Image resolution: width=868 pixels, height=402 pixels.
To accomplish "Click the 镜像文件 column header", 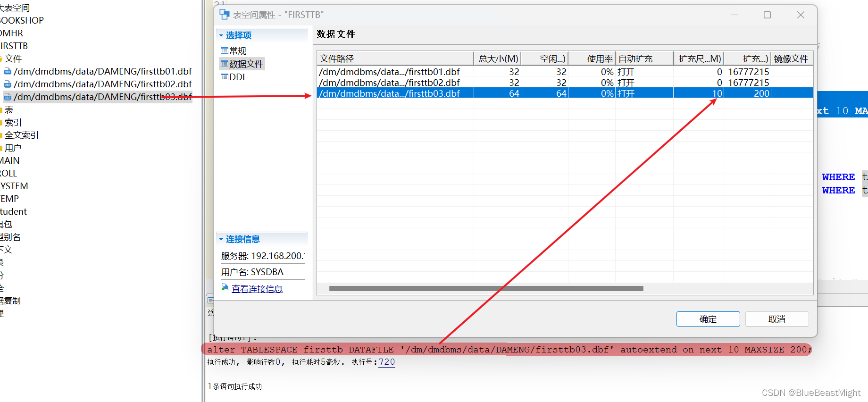I will pos(792,59).
